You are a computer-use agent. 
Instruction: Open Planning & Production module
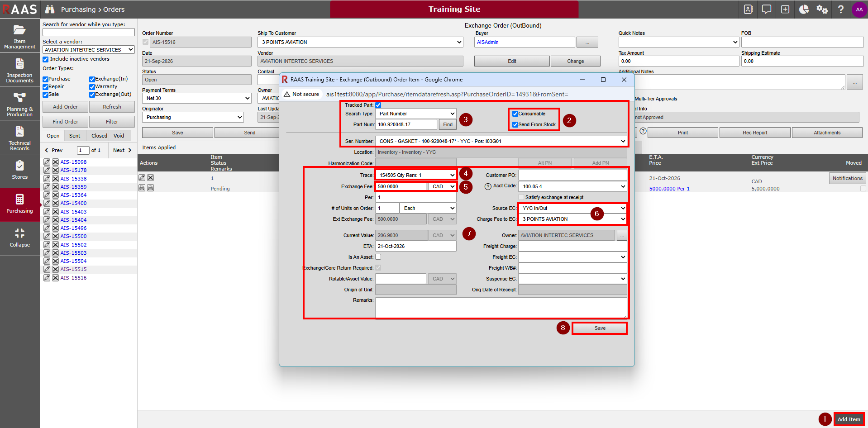coord(20,104)
